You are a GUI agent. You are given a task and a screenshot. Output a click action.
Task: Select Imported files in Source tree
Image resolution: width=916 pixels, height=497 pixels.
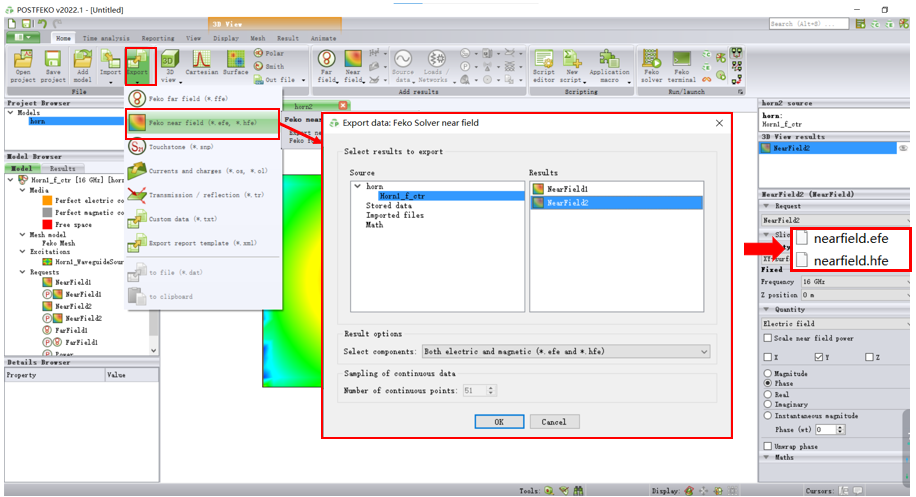[x=394, y=215]
